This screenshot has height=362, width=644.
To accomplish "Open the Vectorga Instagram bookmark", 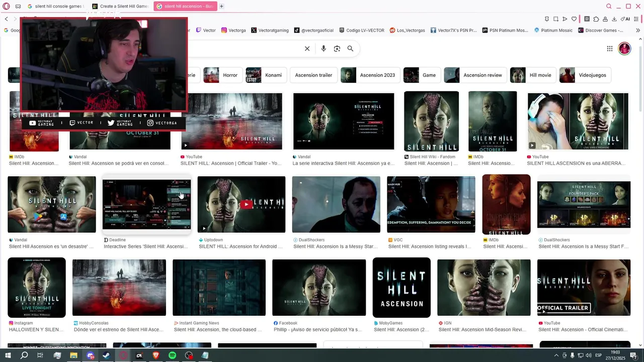I will (x=233, y=30).
